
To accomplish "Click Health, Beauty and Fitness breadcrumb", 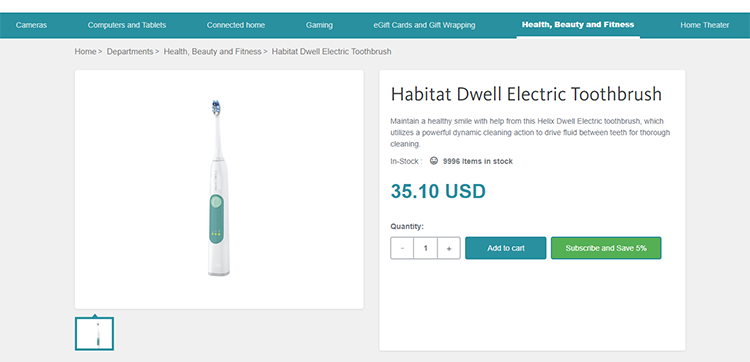I will tap(212, 51).
